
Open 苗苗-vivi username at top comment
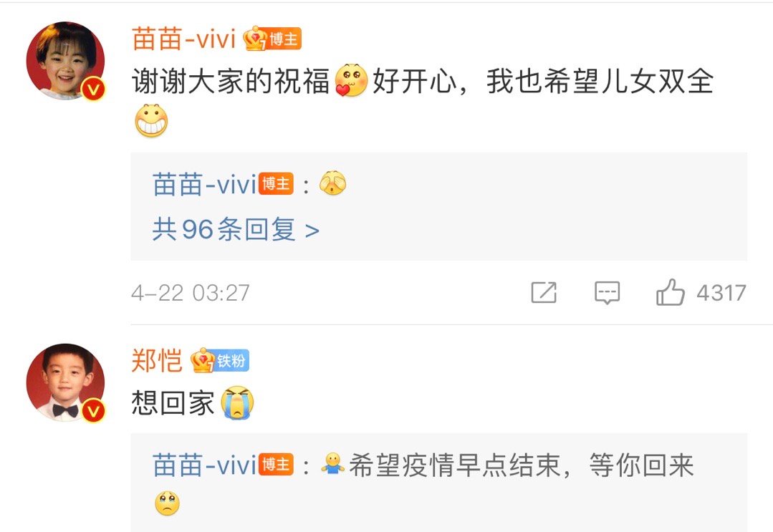(x=184, y=39)
